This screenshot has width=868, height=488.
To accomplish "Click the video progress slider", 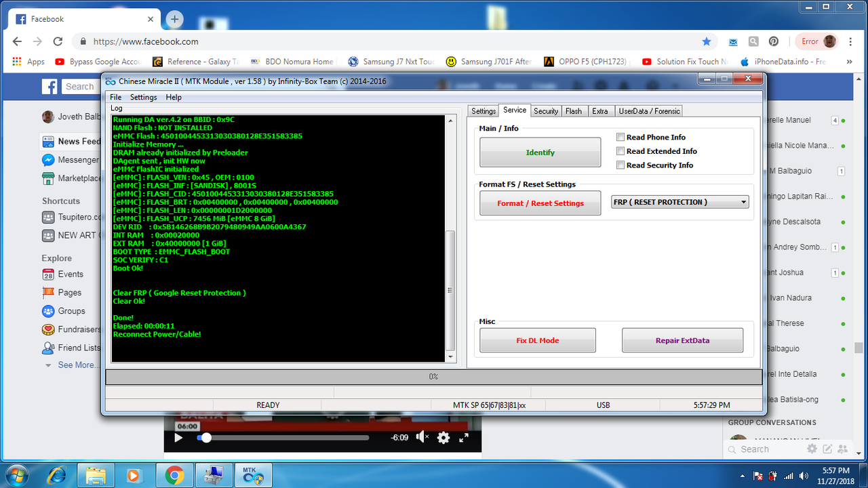I will [x=283, y=438].
